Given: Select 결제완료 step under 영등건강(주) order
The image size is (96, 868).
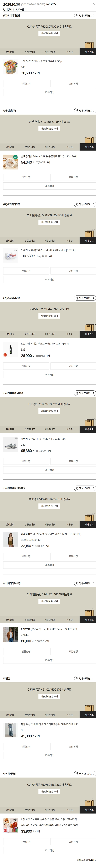Looking at the screenshot, I should (x=10, y=147).
